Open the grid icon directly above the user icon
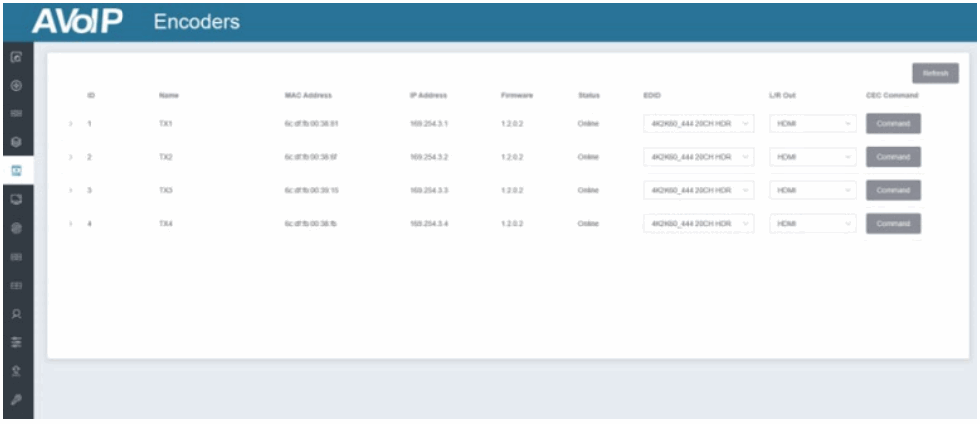Screen dimensions: 980x424 [x=17, y=286]
